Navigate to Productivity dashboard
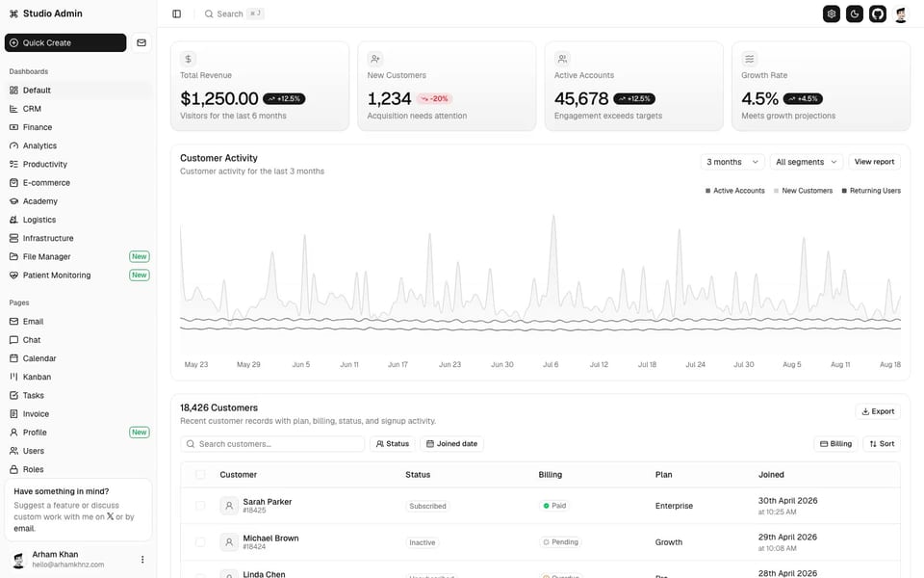Image resolution: width=924 pixels, height=578 pixels. [x=78, y=164]
